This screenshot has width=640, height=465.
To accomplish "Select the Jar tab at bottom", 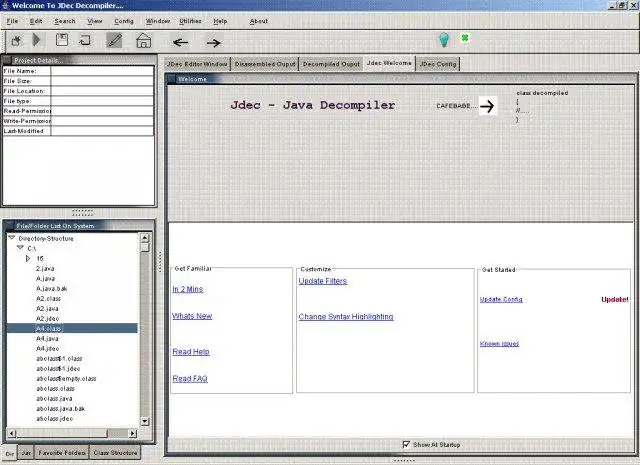I will 26,453.
